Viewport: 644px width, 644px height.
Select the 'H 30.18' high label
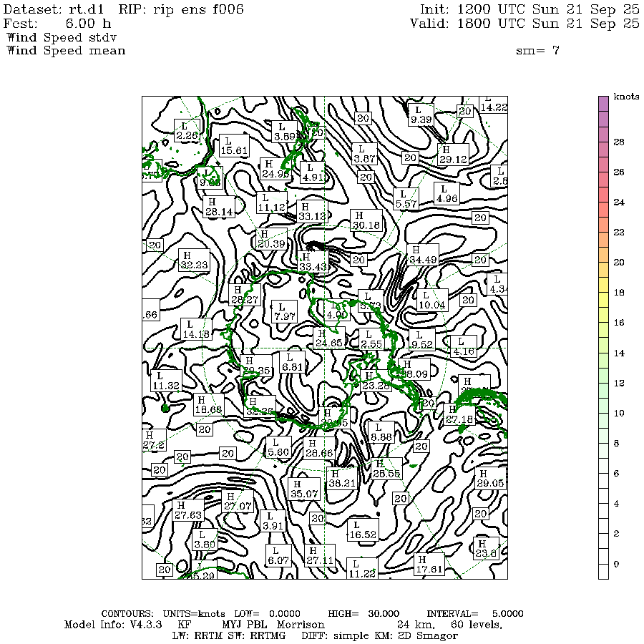tap(366, 220)
